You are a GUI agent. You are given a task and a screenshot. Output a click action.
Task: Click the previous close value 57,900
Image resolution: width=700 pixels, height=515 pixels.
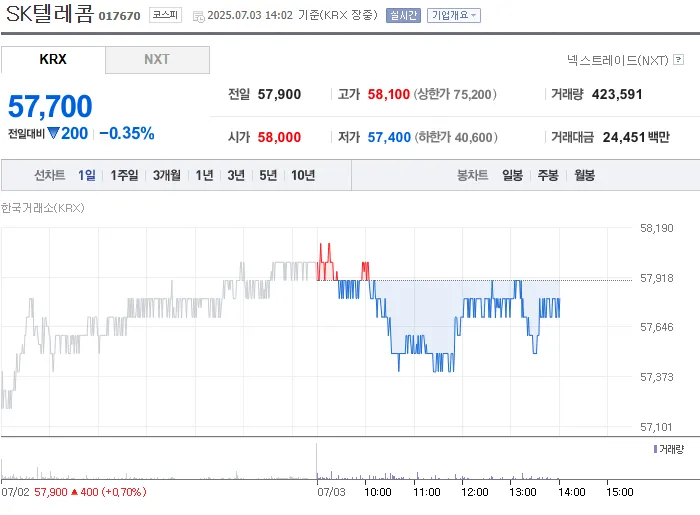click(x=279, y=94)
